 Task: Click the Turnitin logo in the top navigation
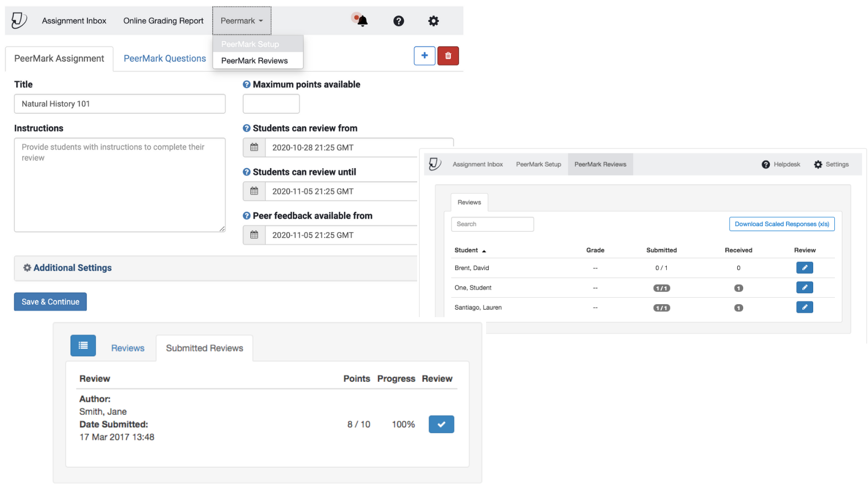[19, 21]
